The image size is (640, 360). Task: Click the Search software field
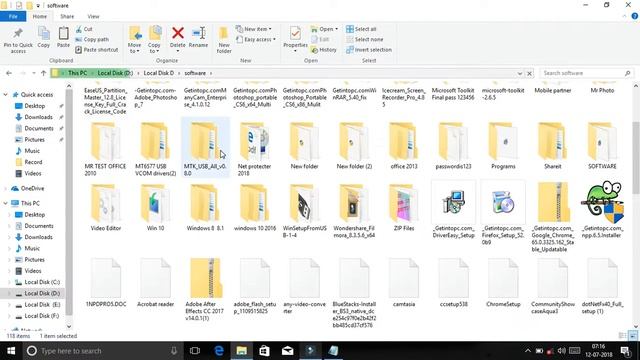(587, 73)
